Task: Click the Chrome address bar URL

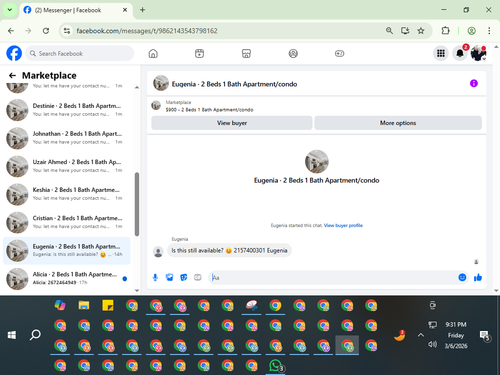Action: (147, 31)
